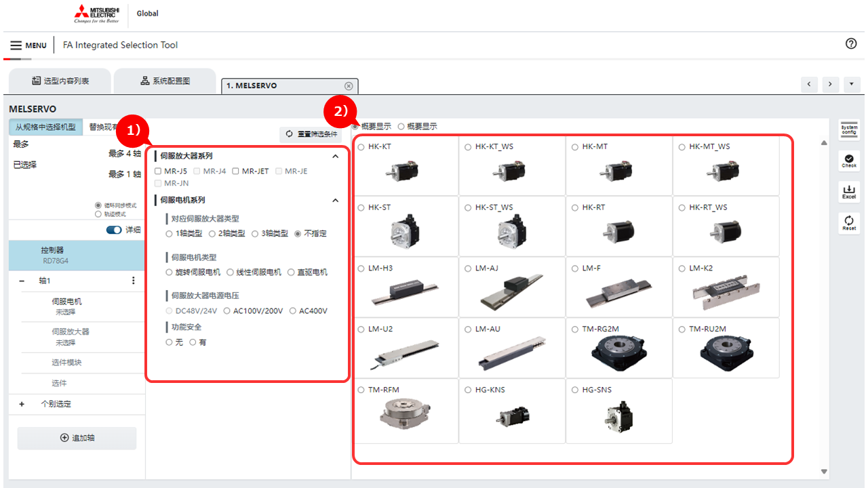868x488 pixels.
Task: Open the help question mark icon
Action: (851, 43)
